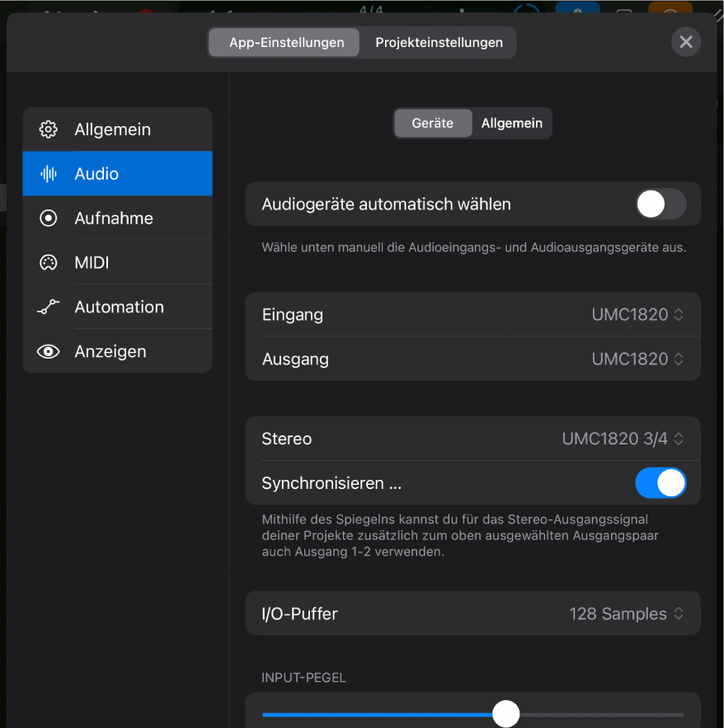Viewport: 724px width, 728px height.
Task: Select Audio in the settings sidebar
Action: [x=117, y=173]
